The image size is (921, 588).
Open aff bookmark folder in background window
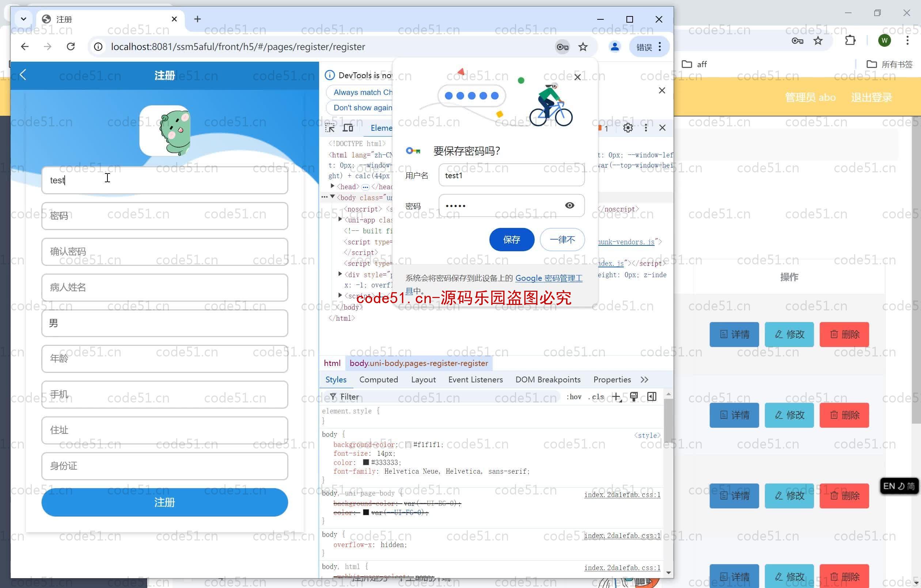694,64
